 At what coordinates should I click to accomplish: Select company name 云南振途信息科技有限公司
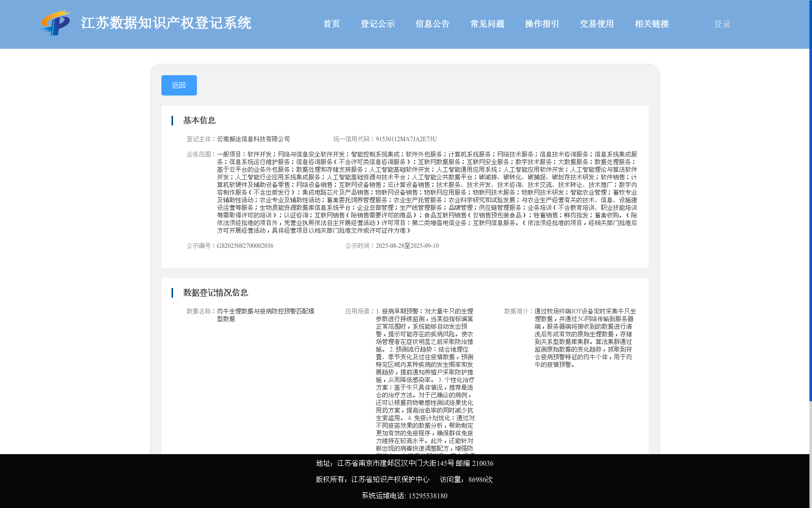pyautogui.click(x=253, y=139)
